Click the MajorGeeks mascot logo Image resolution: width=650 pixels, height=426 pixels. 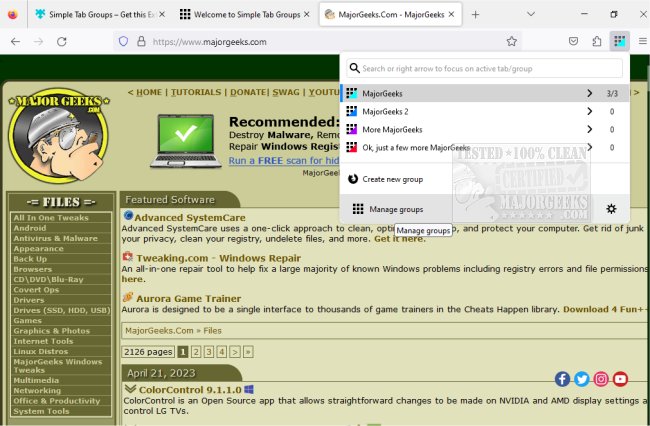click(x=58, y=135)
